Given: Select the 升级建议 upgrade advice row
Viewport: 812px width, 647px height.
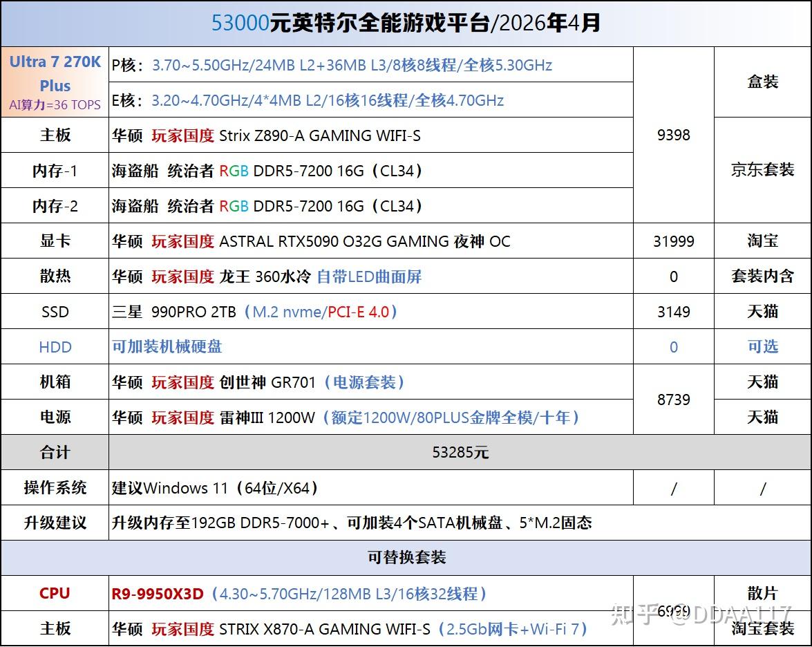Looking at the screenshot, I should 406,523.
